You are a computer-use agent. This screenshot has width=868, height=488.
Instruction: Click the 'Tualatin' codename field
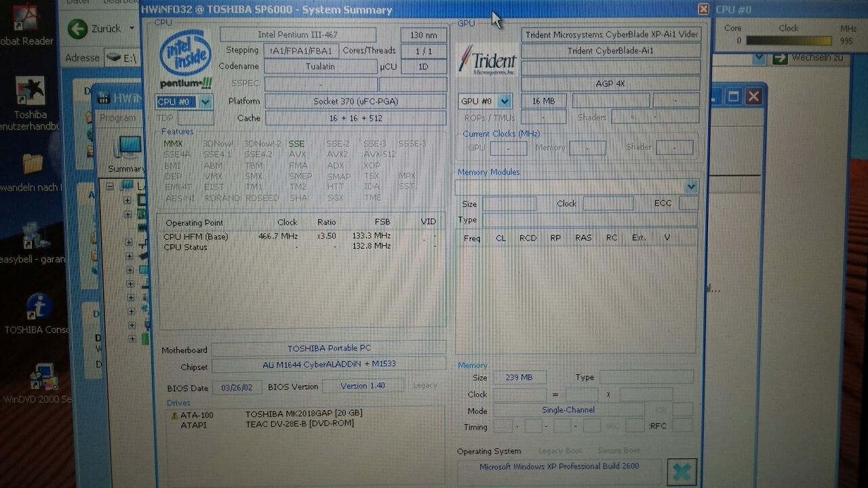[x=320, y=66]
